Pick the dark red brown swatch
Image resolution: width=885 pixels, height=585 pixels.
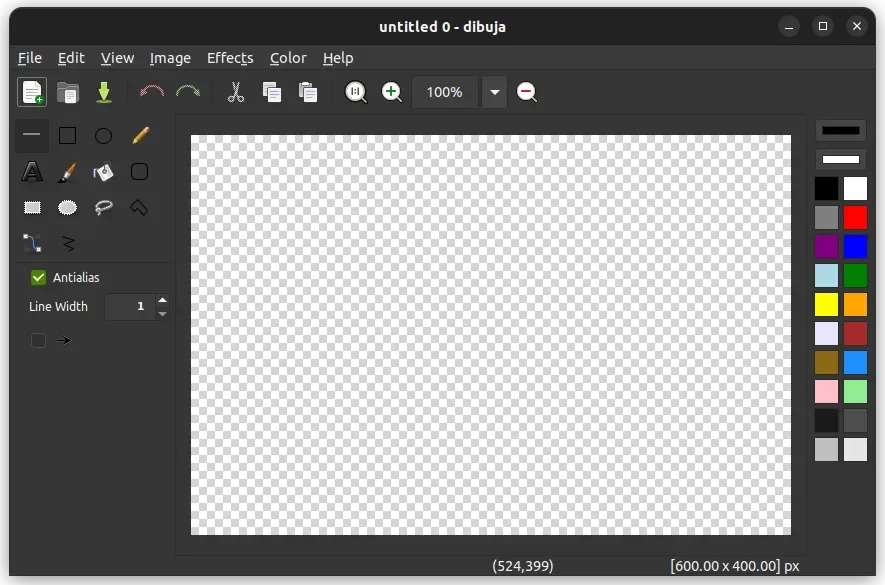point(856,334)
